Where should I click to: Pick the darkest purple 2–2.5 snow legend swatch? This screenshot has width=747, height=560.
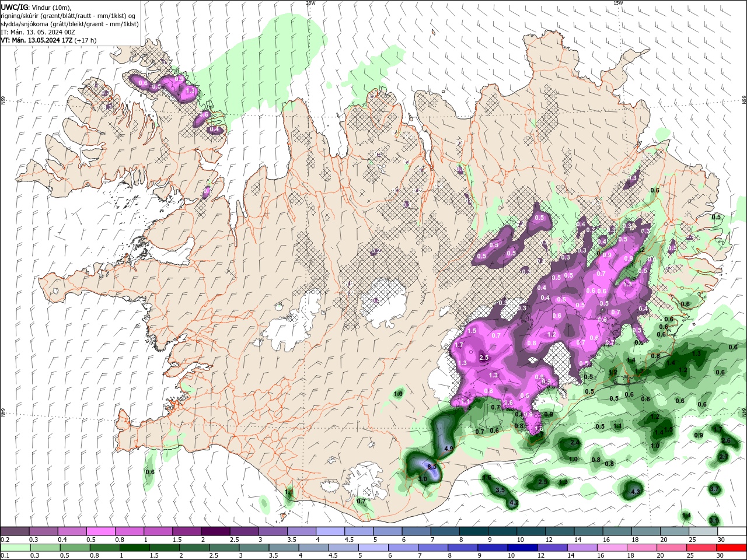[215, 531]
